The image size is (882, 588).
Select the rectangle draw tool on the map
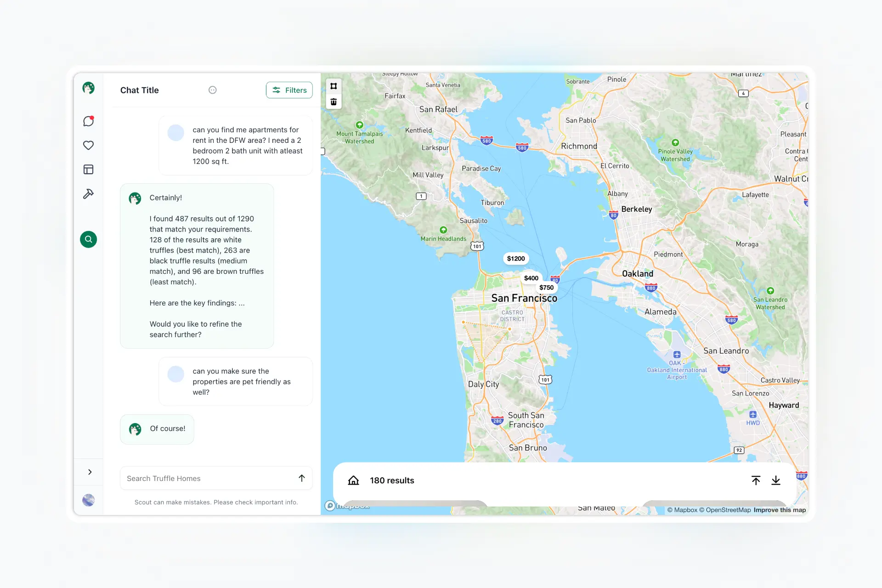(334, 85)
